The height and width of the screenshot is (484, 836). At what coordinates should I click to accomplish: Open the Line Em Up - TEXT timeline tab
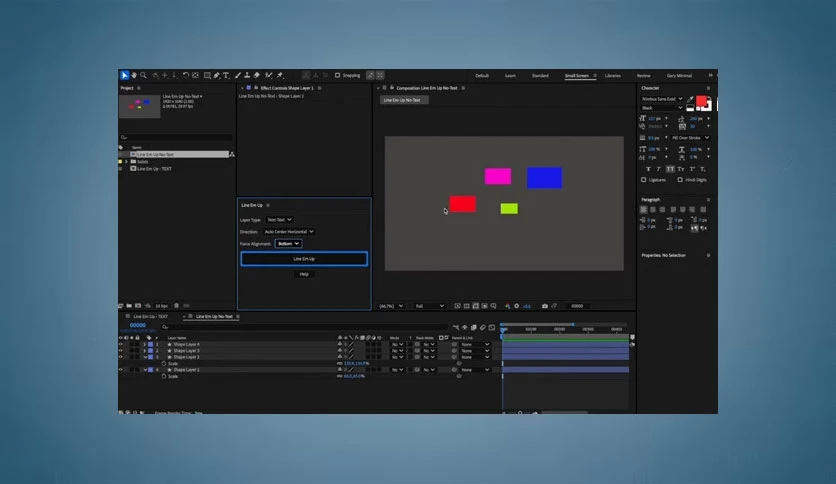[x=150, y=317]
